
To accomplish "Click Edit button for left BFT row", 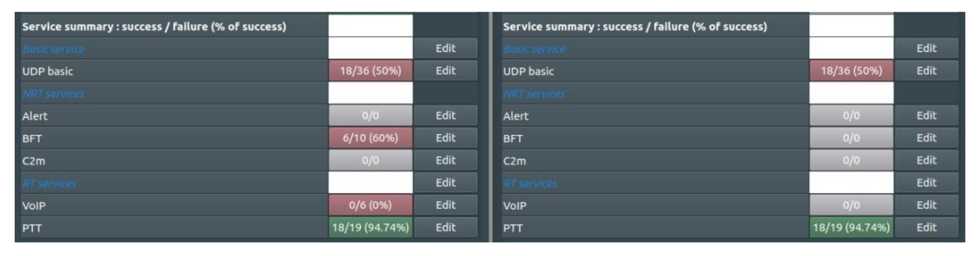I will tap(445, 138).
